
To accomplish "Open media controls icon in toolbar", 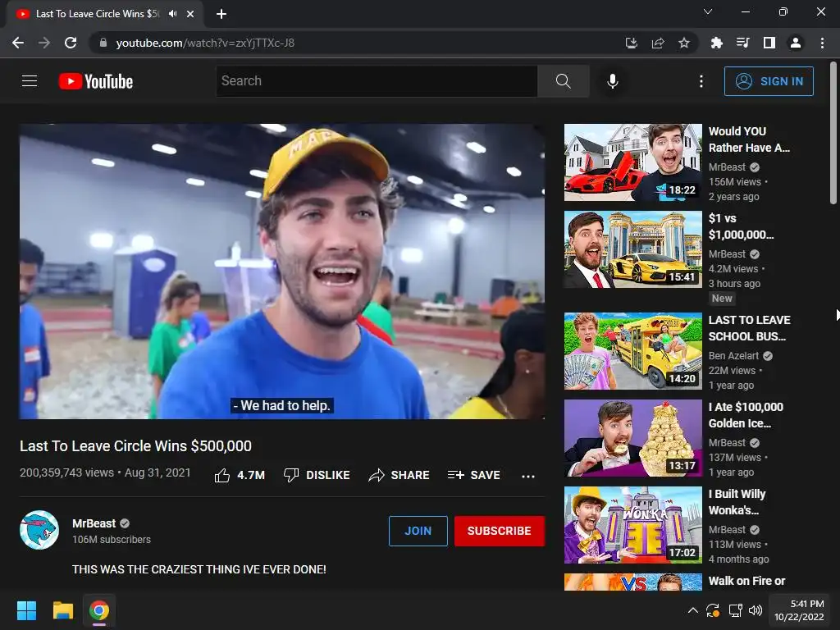I will tap(742, 43).
